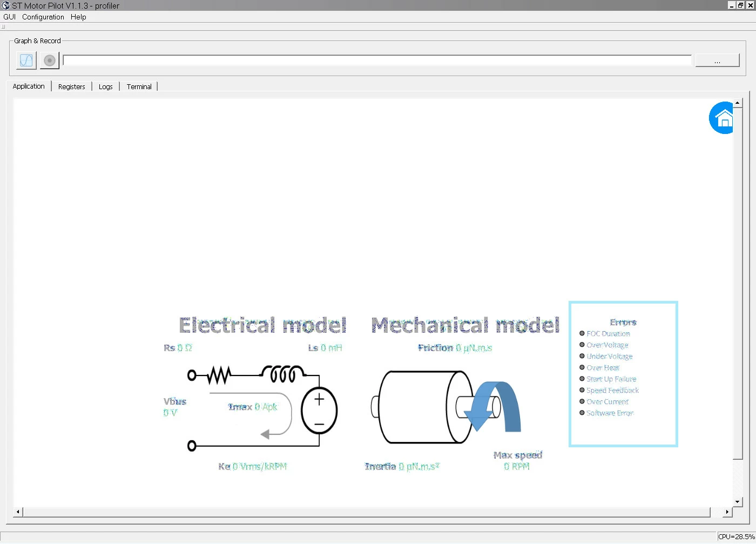
Task: Go to home via the blue house icon
Action: [722, 118]
